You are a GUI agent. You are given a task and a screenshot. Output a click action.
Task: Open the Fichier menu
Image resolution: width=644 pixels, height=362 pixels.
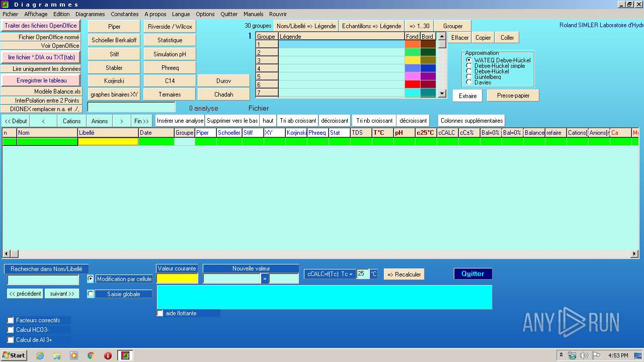click(10, 14)
